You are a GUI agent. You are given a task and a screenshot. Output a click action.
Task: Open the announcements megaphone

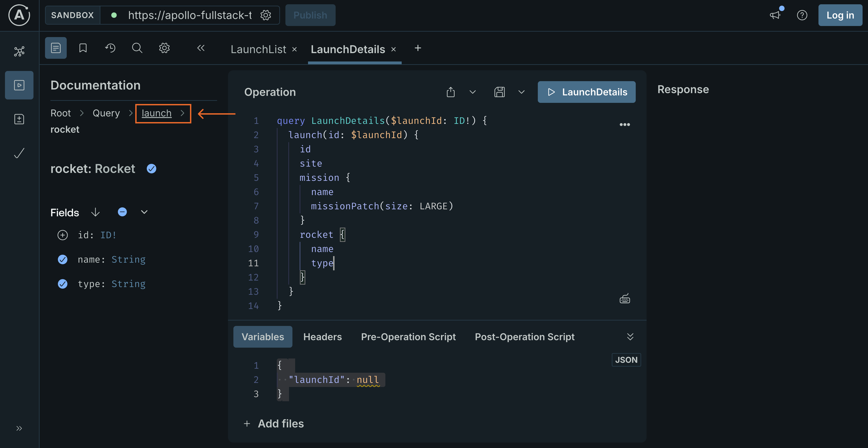click(775, 15)
